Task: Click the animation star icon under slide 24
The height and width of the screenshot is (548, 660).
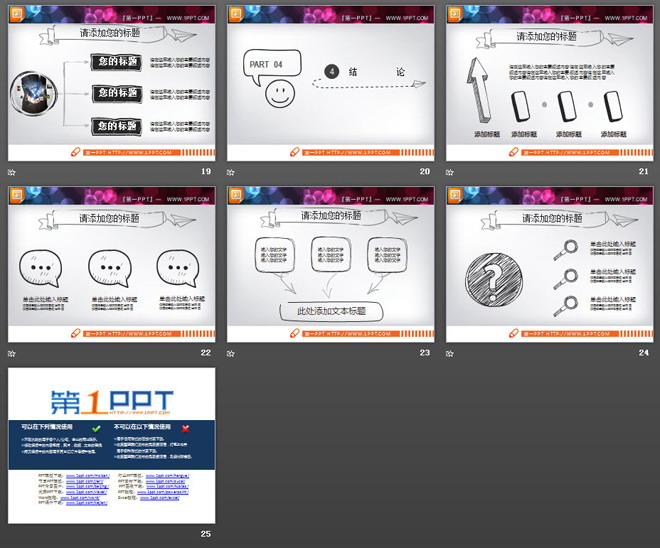Action: 450,352
